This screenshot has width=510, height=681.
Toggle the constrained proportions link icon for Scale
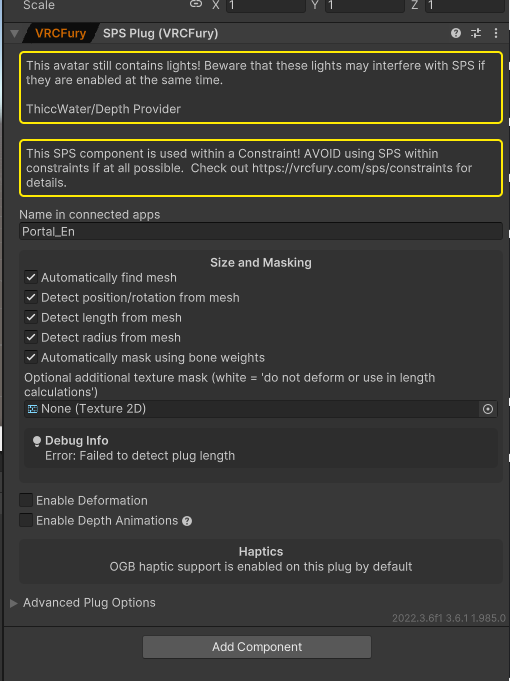pos(196,4)
